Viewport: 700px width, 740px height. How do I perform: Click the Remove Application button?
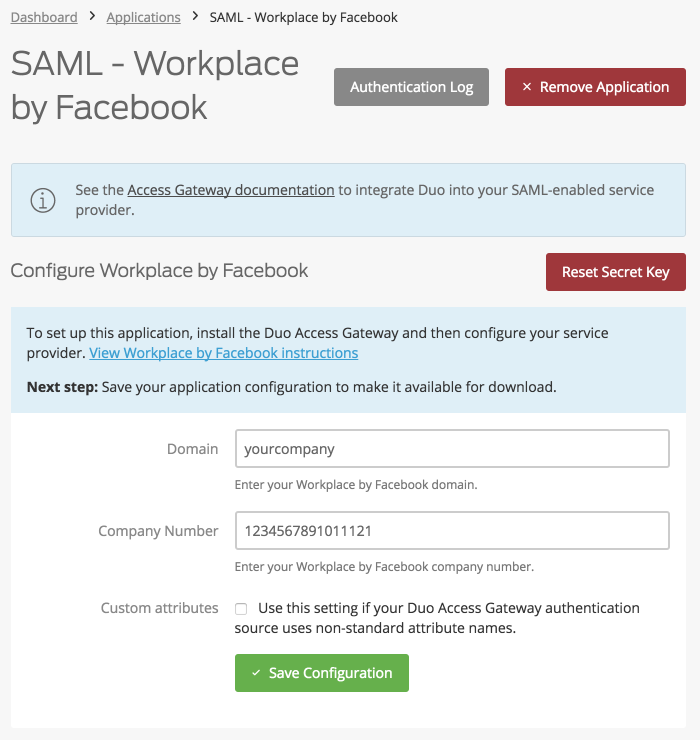(595, 87)
